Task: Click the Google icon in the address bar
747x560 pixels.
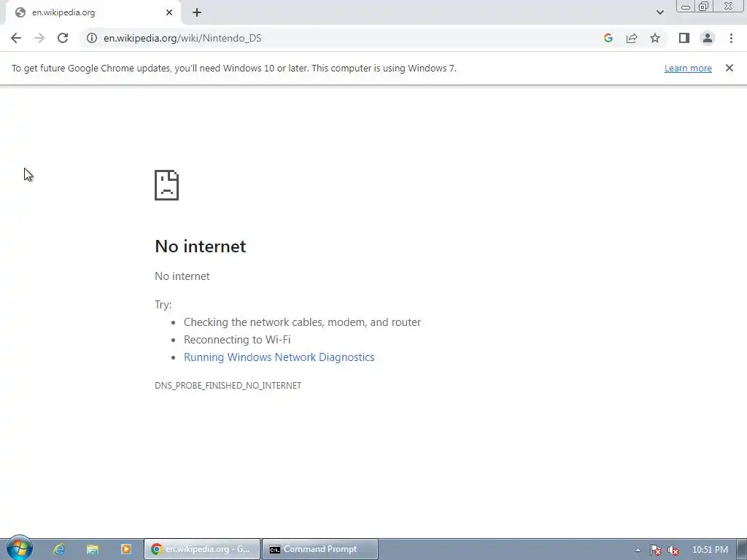Action: tap(608, 38)
